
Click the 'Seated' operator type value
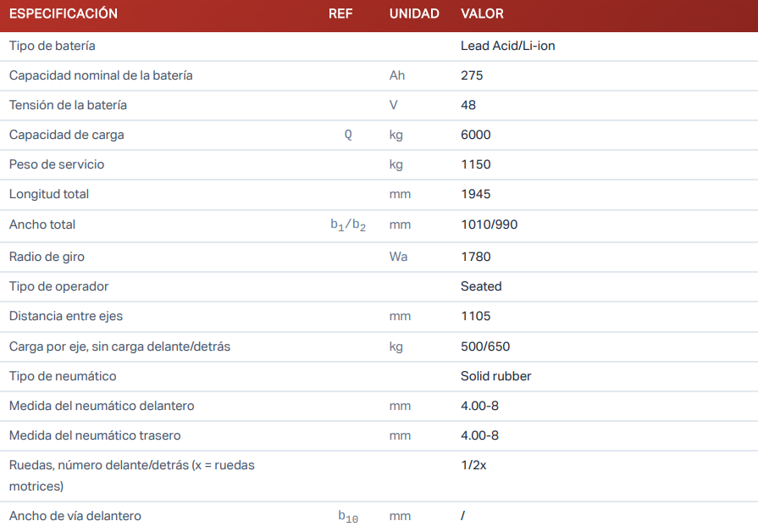(481, 286)
